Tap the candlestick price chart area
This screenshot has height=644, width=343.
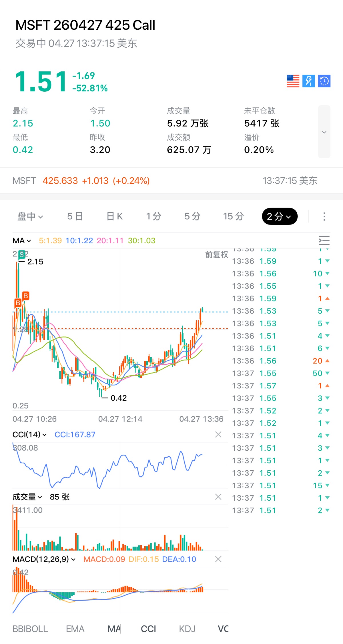(x=120, y=330)
